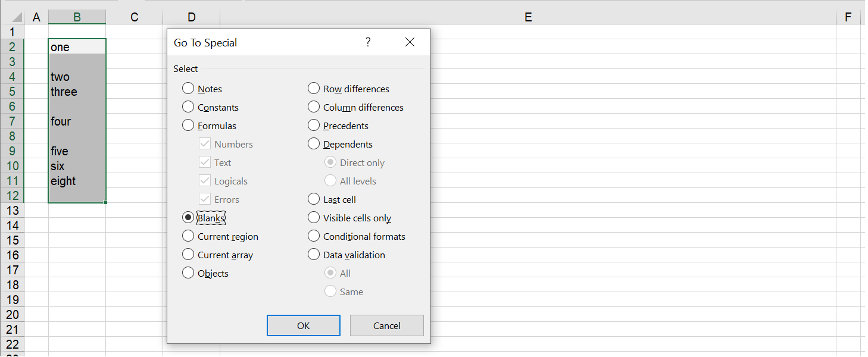Choose the Dependents option
The image size is (868, 357).
(314, 144)
